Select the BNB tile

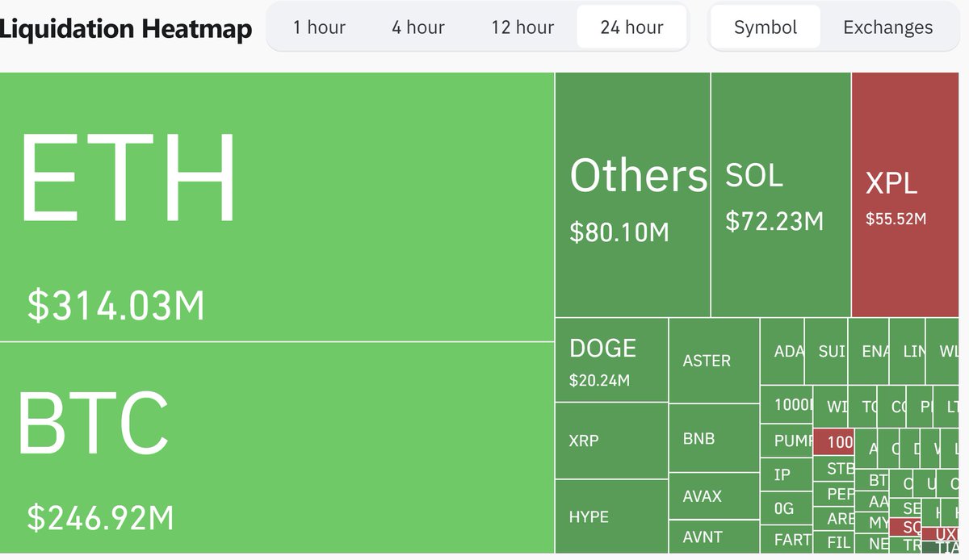[714, 438]
